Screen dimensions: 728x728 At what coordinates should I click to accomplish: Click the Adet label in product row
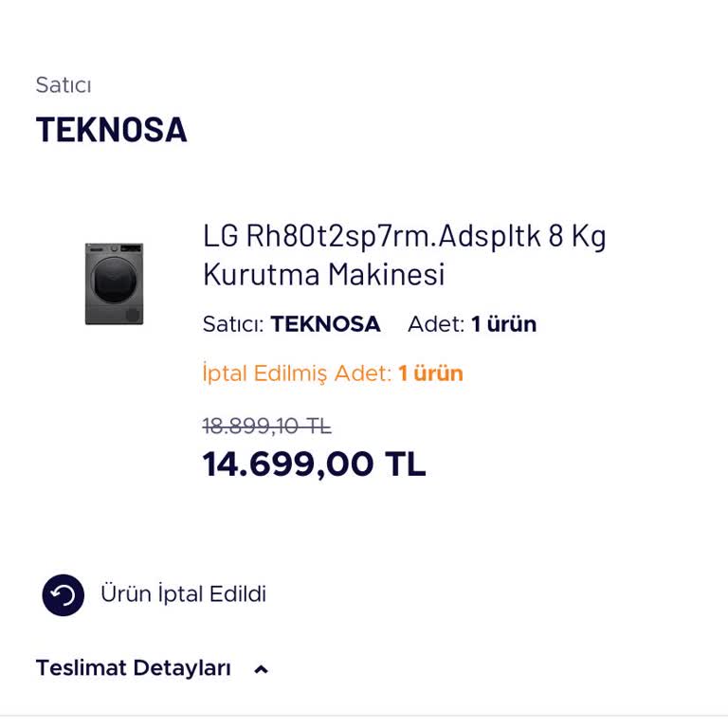[x=435, y=324]
